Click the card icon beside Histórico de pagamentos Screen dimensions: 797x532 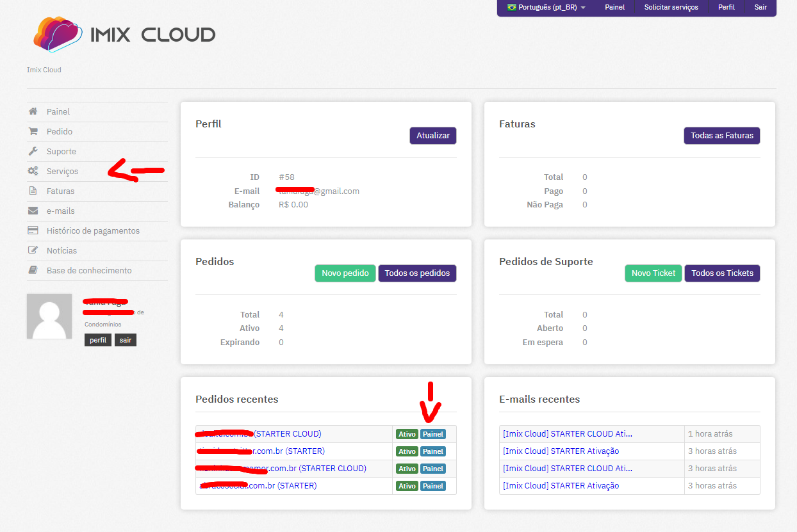click(x=33, y=230)
